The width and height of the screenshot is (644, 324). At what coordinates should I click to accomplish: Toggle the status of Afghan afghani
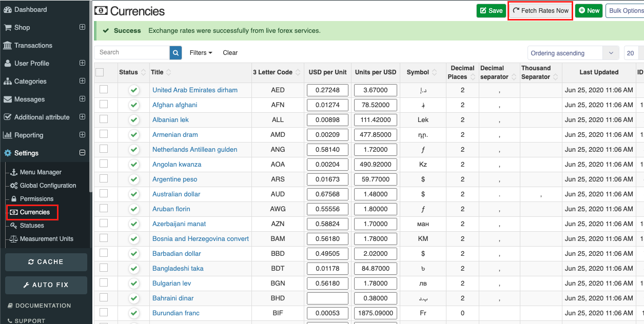coord(133,105)
